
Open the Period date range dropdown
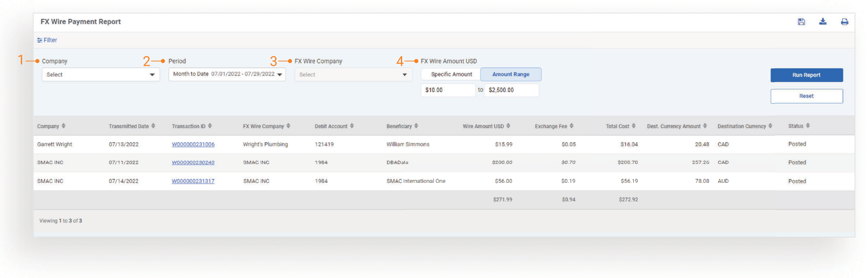tap(227, 74)
